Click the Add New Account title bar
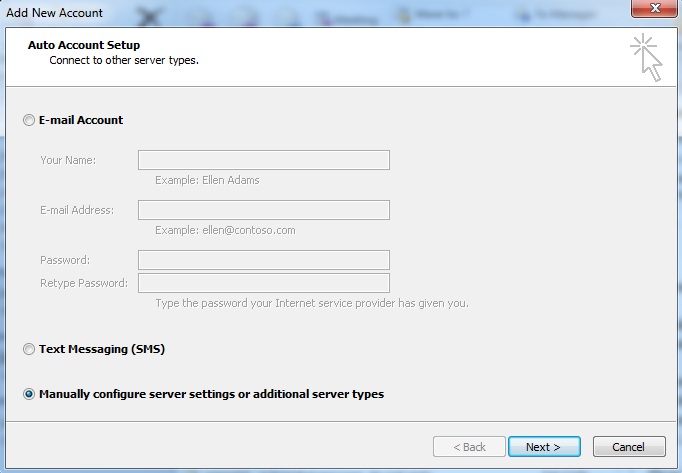Image resolution: width=682 pixels, height=473 pixels. 55,10
